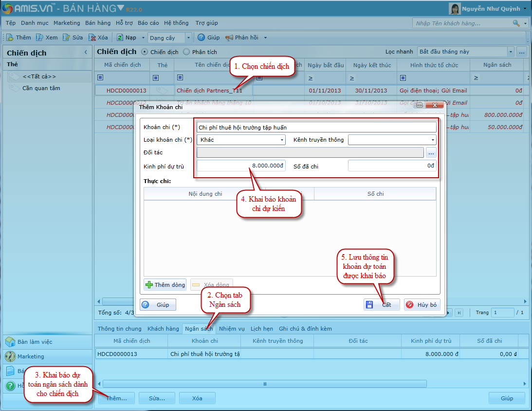Click the Xóa (delete) toolbar icon
The height and width of the screenshot is (411, 532).
[x=92, y=37]
